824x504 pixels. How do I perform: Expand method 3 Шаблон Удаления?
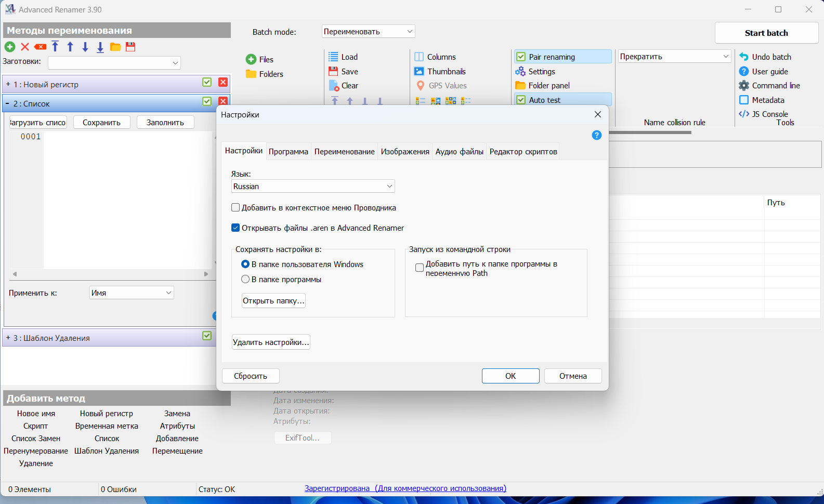pos(8,338)
